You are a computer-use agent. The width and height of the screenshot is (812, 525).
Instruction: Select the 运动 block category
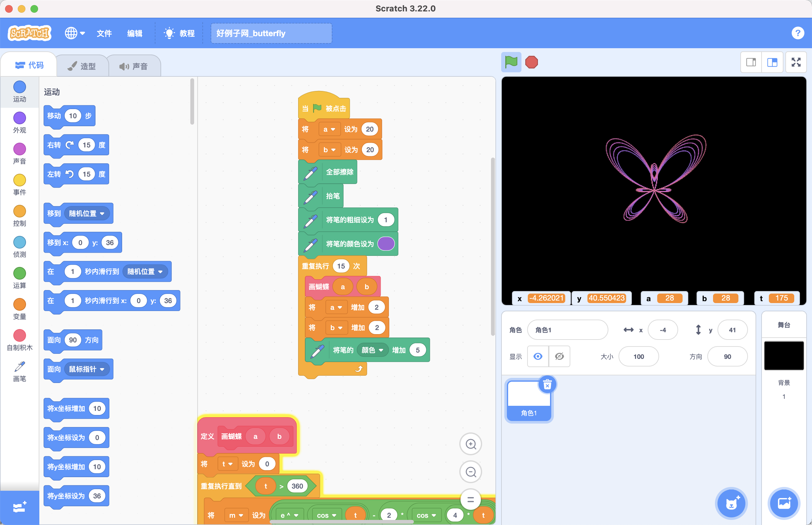[x=19, y=91]
